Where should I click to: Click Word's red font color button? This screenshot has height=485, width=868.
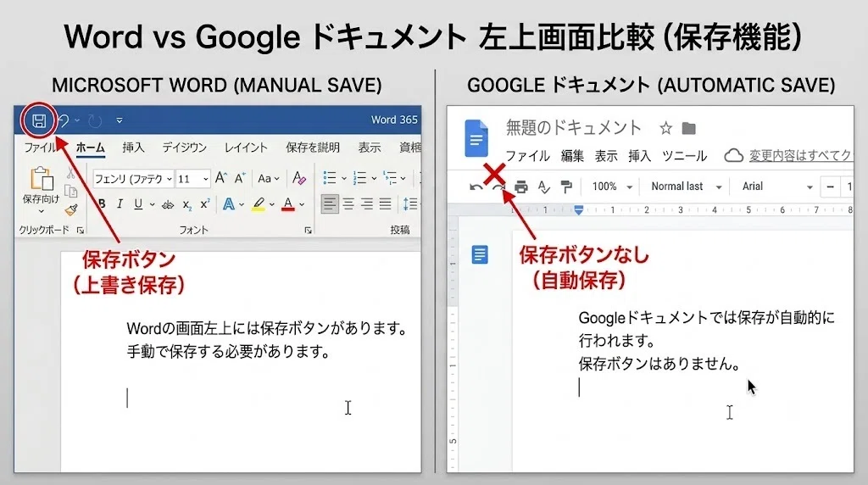pos(288,204)
